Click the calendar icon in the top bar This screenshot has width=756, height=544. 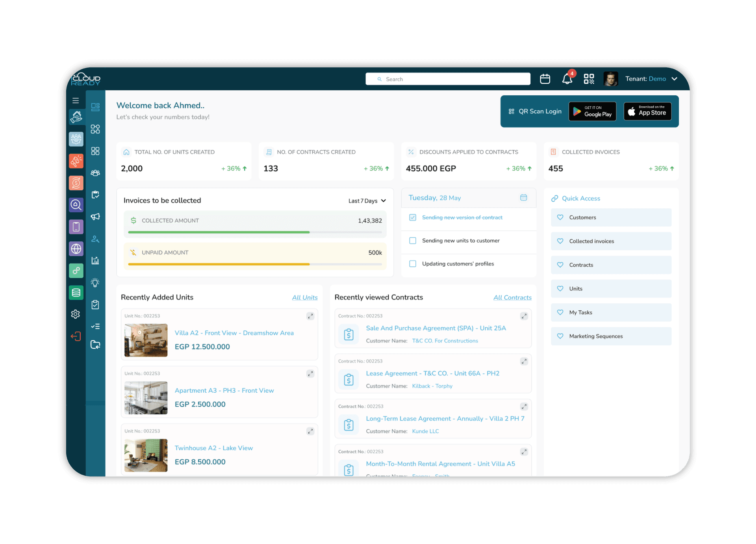tap(545, 79)
